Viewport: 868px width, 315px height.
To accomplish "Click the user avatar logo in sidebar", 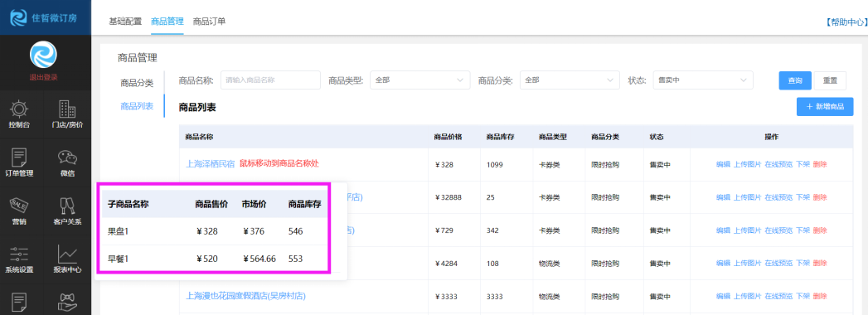I will pos(43,56).
